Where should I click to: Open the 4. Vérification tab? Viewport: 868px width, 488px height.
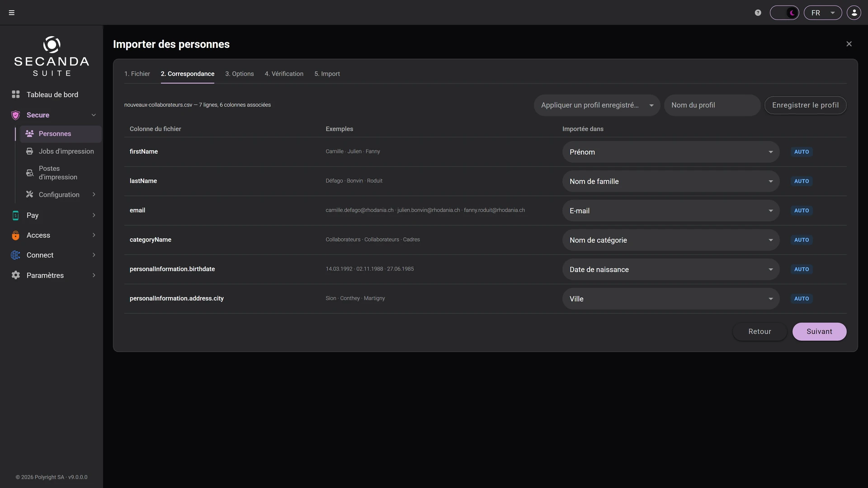(x=284, y=74)
